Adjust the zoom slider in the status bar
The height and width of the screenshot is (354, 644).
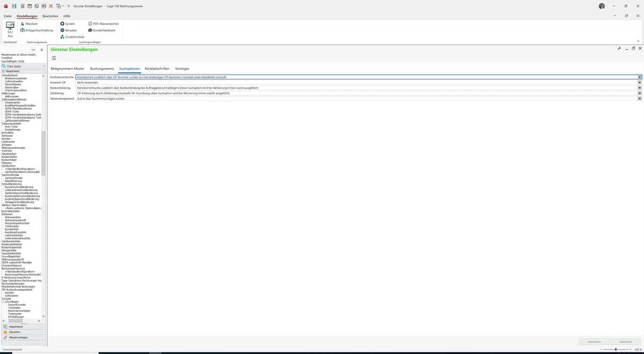(x=616, y=349)
